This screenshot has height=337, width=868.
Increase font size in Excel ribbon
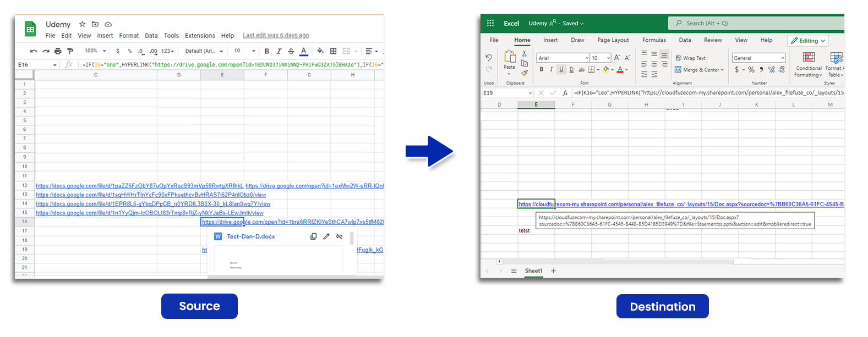pos(618,58)
